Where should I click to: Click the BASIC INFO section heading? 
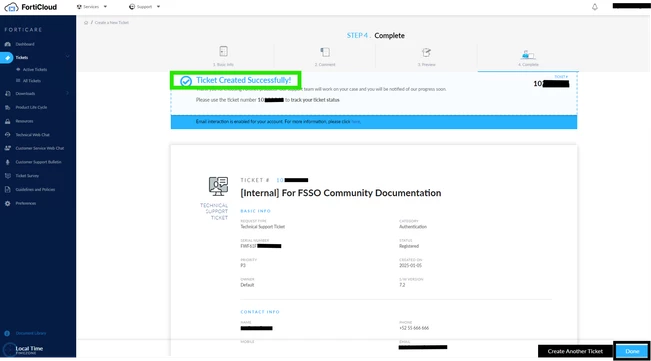tap(255, 211)
